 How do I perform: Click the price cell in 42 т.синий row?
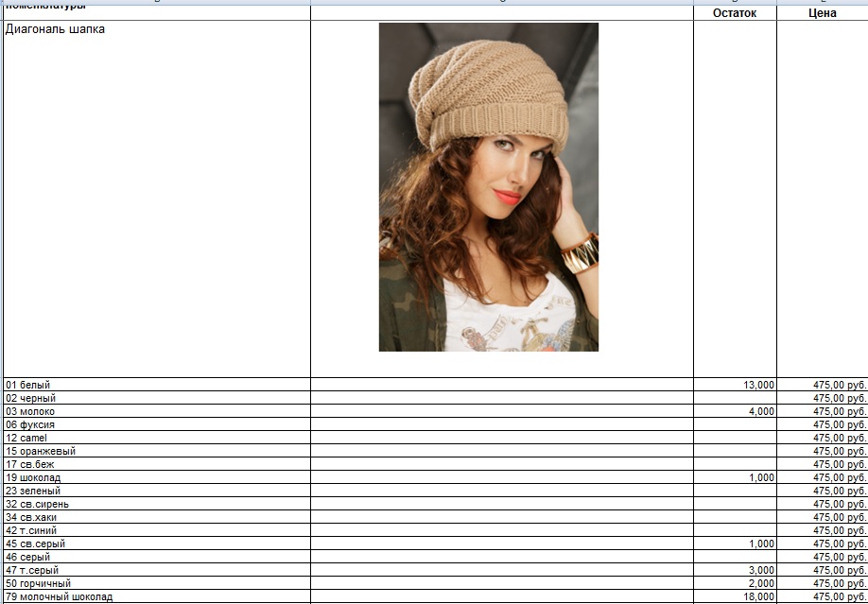pos(822,531)
